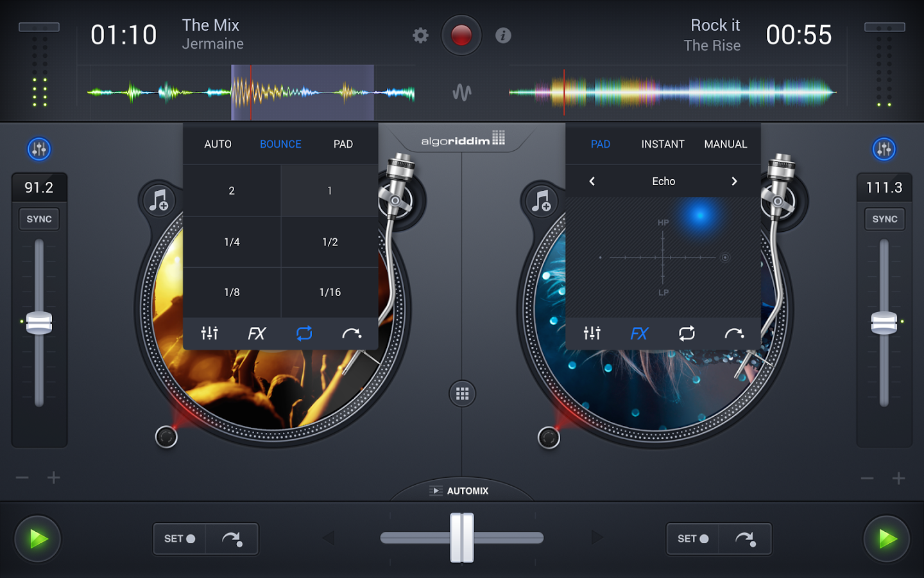924x578 pixels.
Task: Switch to the next effect after Echo
Action: (734, 181)
